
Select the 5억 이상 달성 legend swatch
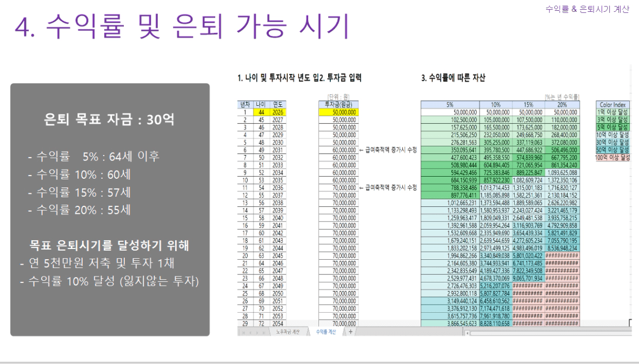click(x=613, y=127)
